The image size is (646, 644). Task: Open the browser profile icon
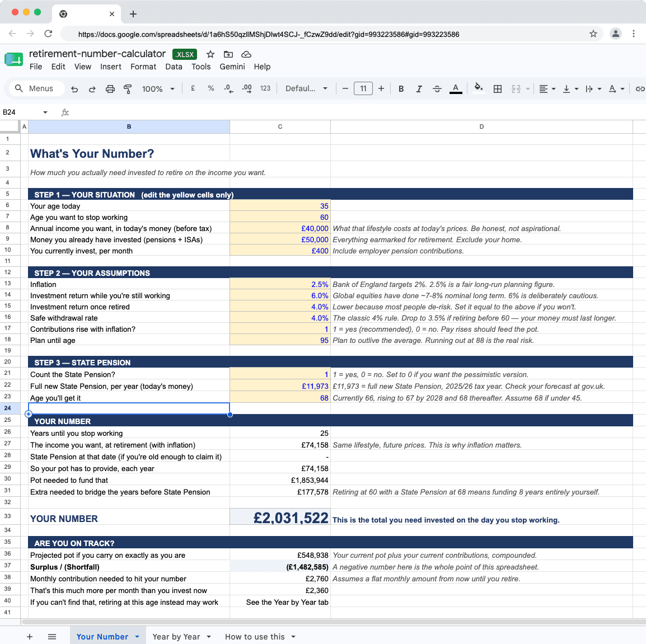pos(616,34)
